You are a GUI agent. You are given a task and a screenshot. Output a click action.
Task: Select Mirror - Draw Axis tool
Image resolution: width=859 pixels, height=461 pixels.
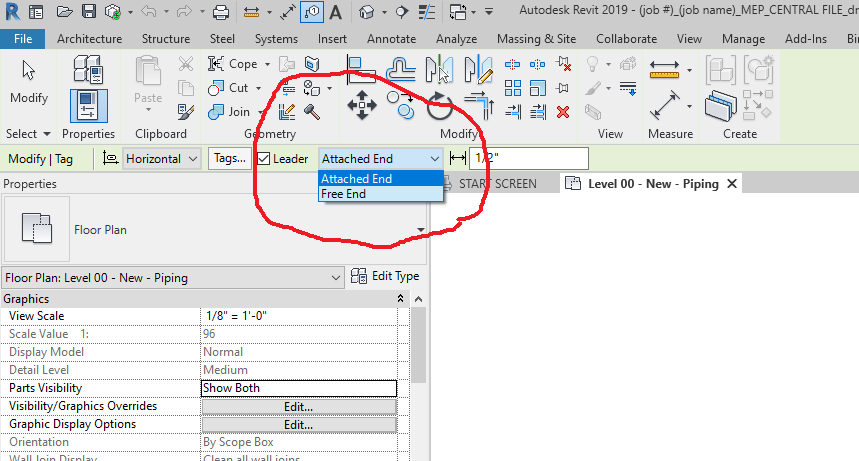[478, 70]
